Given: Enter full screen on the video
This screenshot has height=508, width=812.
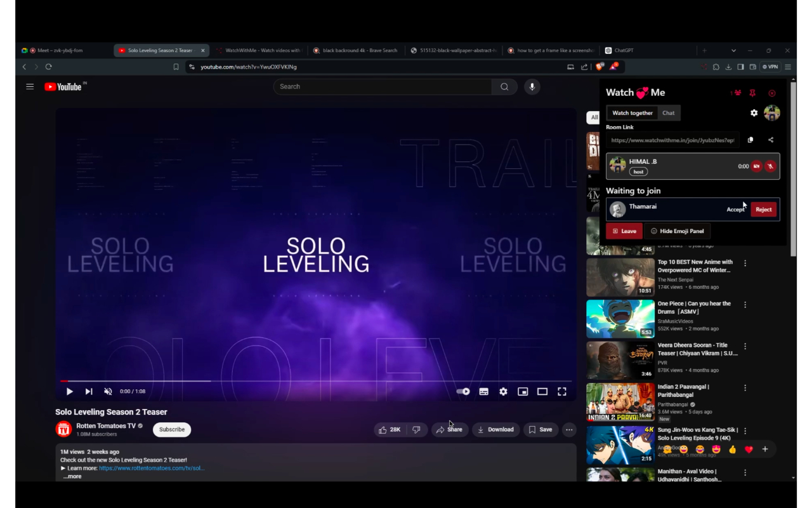Looking at the screenshot, I should click(562, 392).
